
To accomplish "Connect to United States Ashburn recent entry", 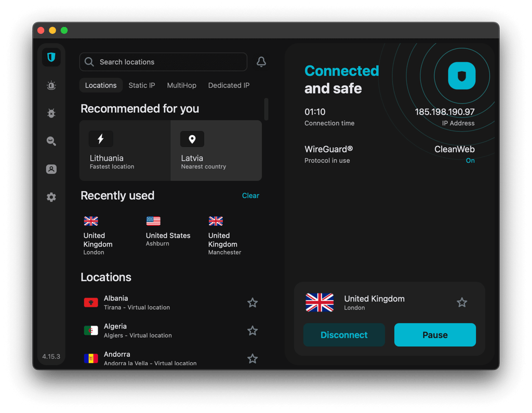I will click(168, 231).
